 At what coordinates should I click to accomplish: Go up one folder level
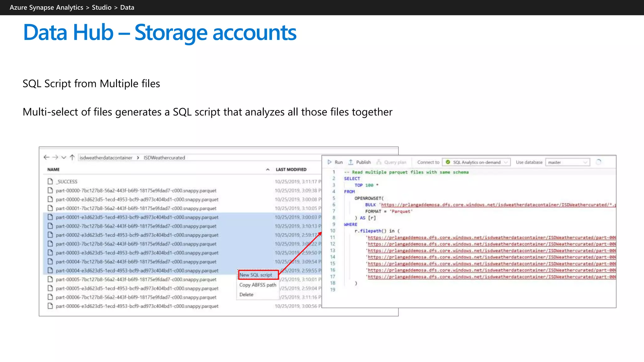point(72,157)
